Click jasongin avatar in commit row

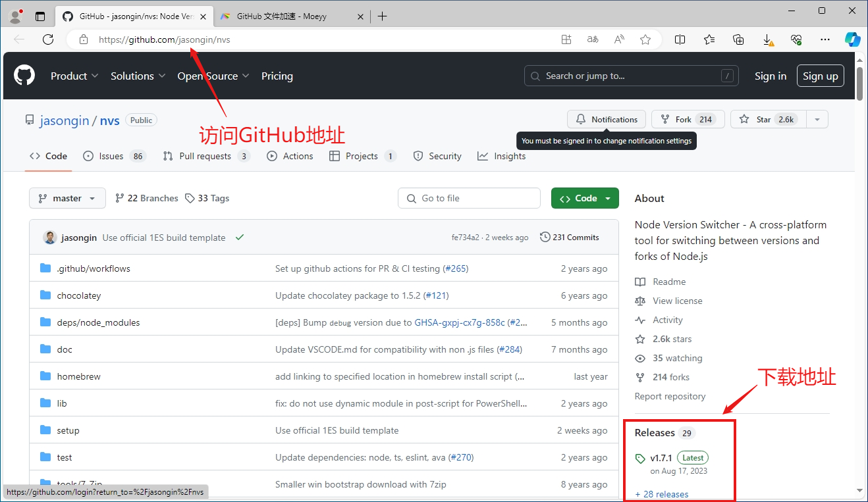[50, 238]
